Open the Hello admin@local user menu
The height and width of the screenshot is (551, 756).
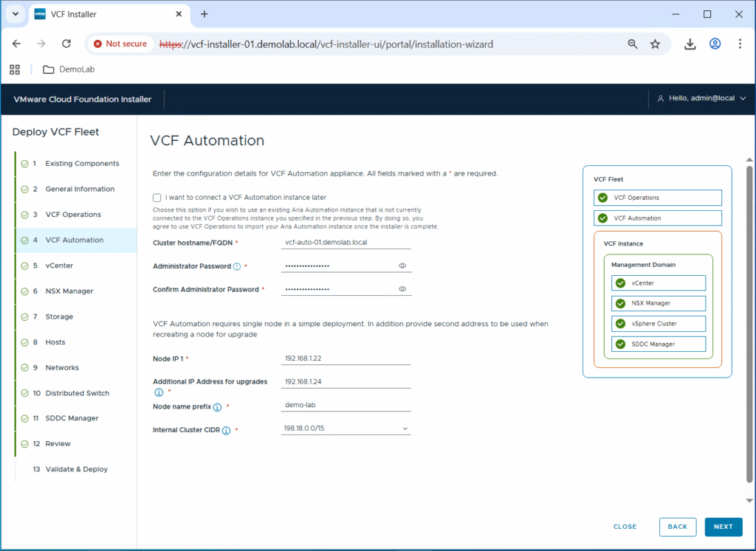pos(701,99)
